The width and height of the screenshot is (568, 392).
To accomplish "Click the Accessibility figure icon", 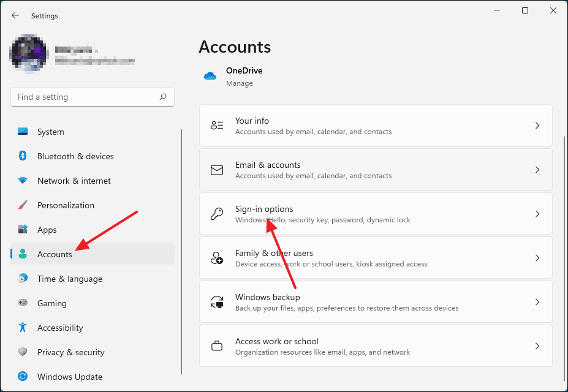I will click(23, 327).
